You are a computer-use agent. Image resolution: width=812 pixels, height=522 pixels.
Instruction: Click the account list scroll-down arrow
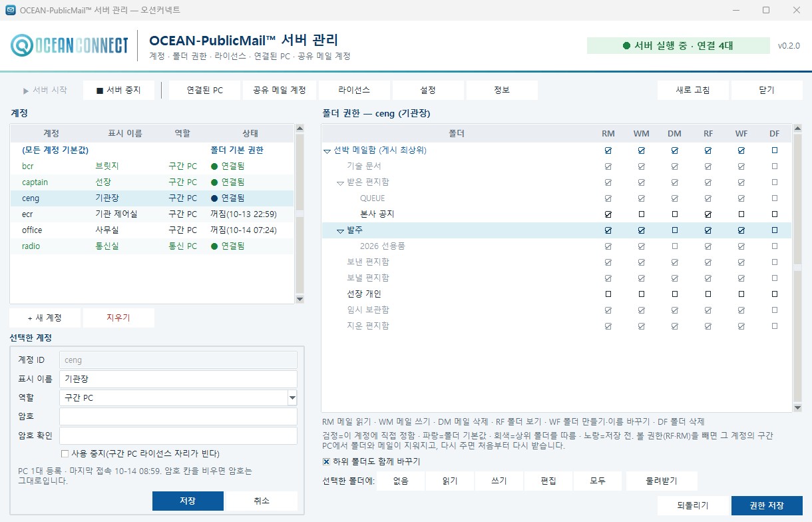(299, 300)
